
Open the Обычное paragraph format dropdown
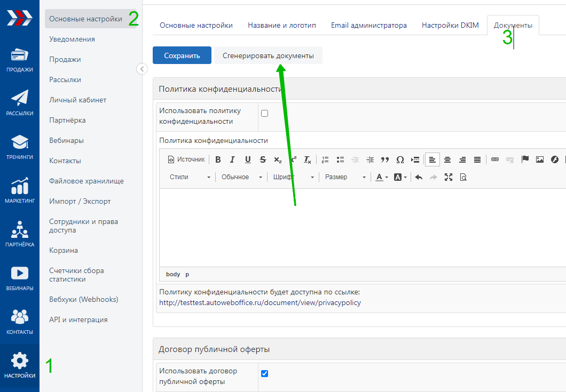pos(242,177)
